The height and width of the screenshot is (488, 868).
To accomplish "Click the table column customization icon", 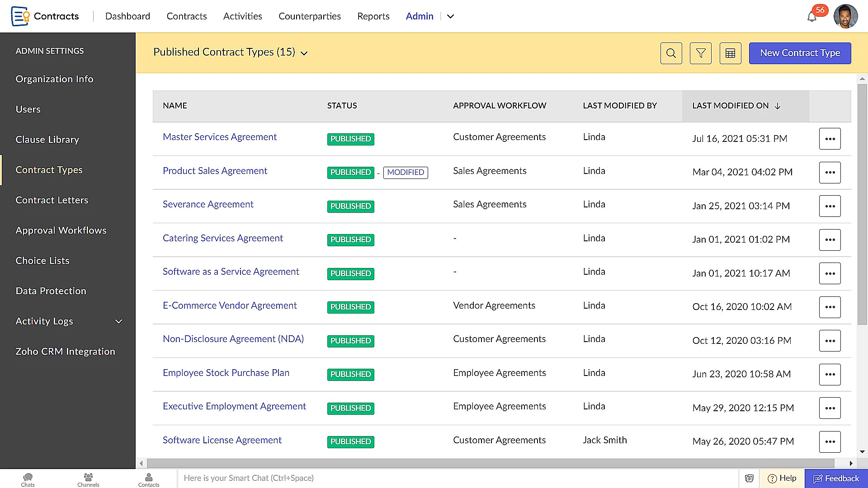I will (730, 53).
